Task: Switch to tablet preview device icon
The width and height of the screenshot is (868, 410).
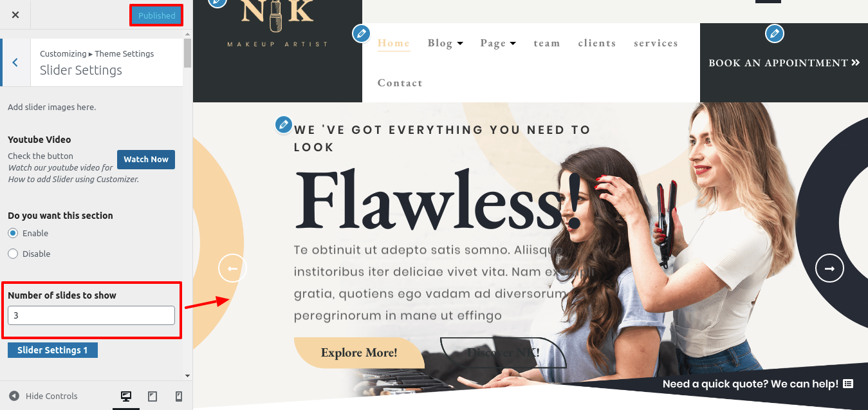Action: (152, 396)
